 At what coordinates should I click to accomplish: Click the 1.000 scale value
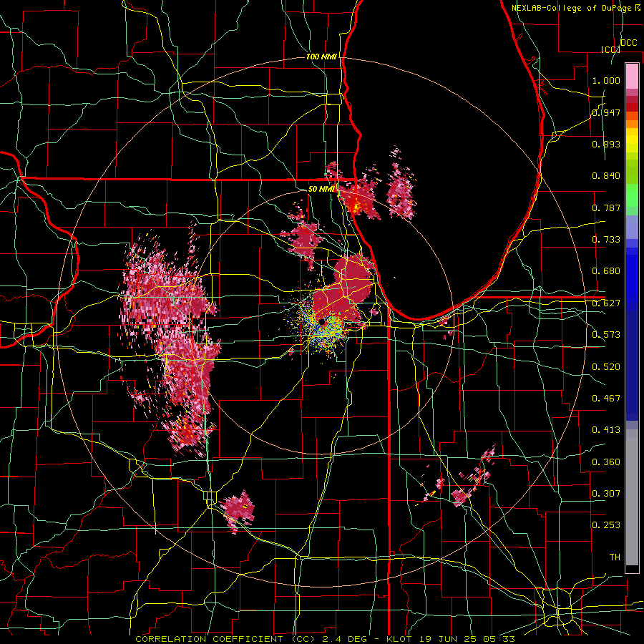[x=606, y=80]
